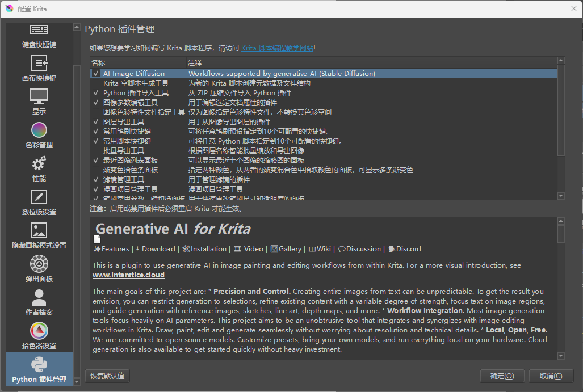Open the Download link
This screenshot has width=583, height=392.
tap(158, 249)
